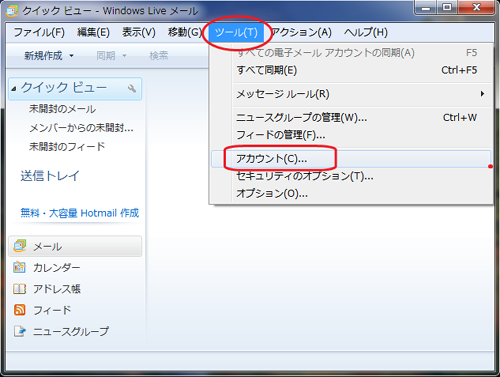Click the wrench icon beside クイック ビュー
Screen dimensions: 500x377
(x=132, y=88)
